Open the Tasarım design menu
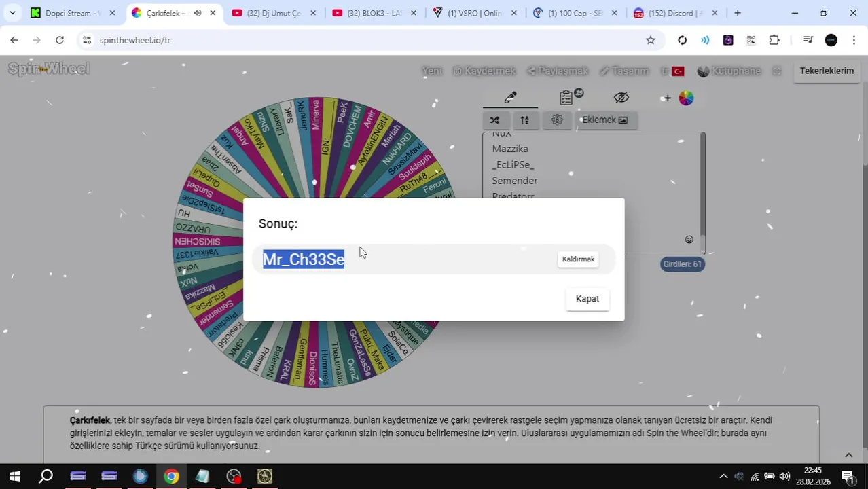868x489 pixels. coord(624,71)
